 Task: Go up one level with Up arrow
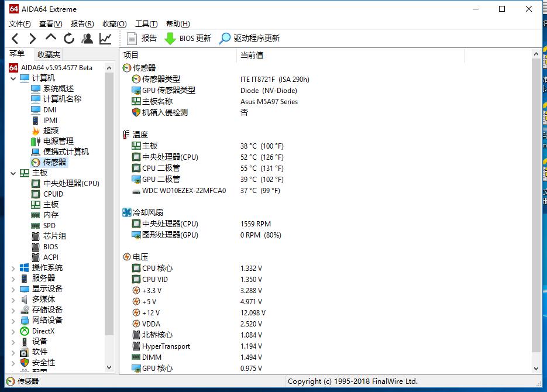point(50,37)
